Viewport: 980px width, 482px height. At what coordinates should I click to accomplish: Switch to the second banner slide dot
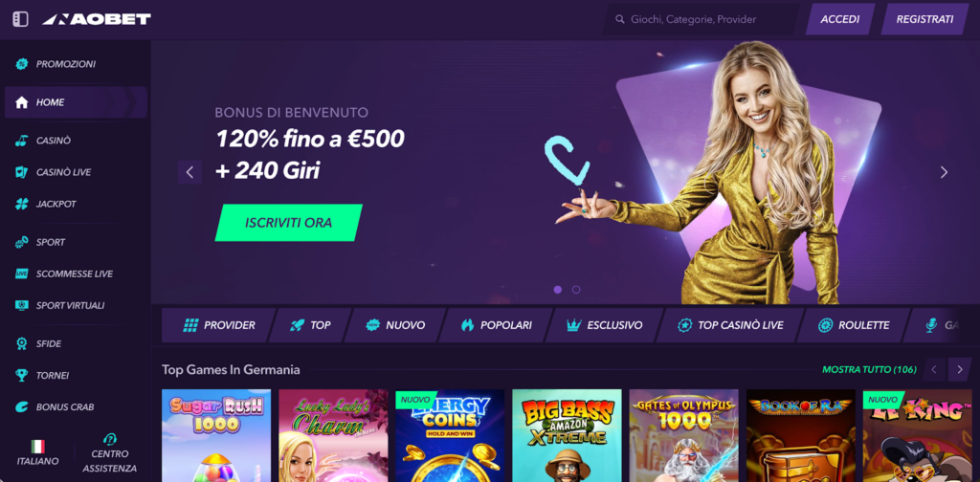[x=576, y=290]
